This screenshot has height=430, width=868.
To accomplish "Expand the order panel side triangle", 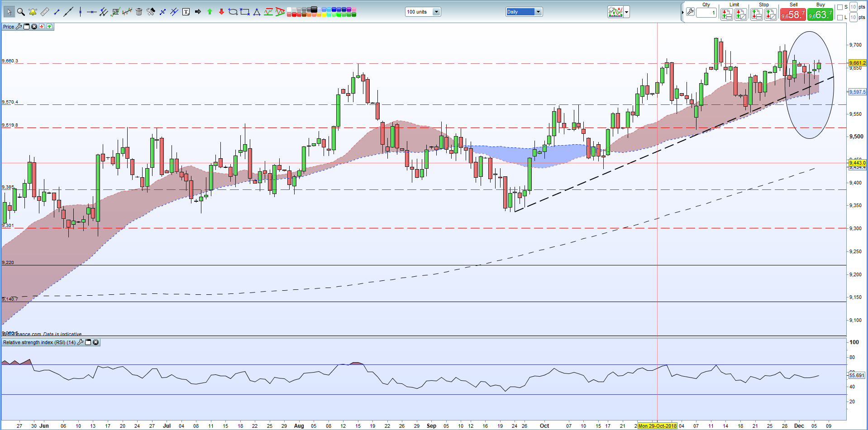I will pos(683,12).
